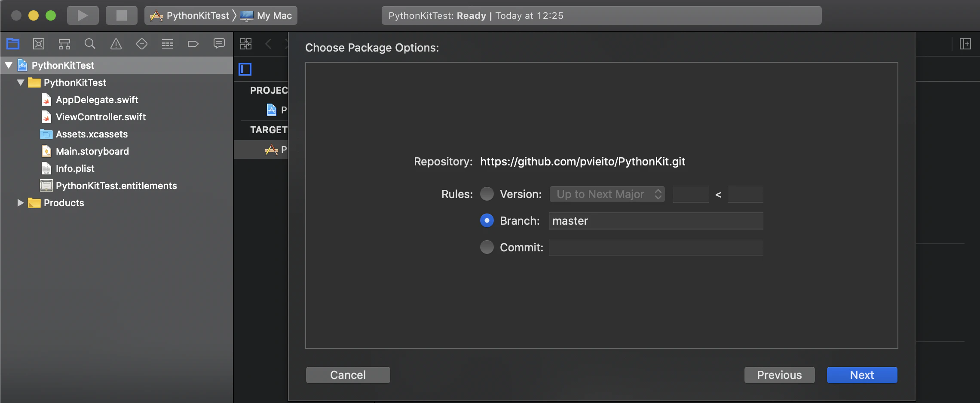Viewport: 980px width, 403px height.
Task: Click the maximum version field
Action: [745, 194]
